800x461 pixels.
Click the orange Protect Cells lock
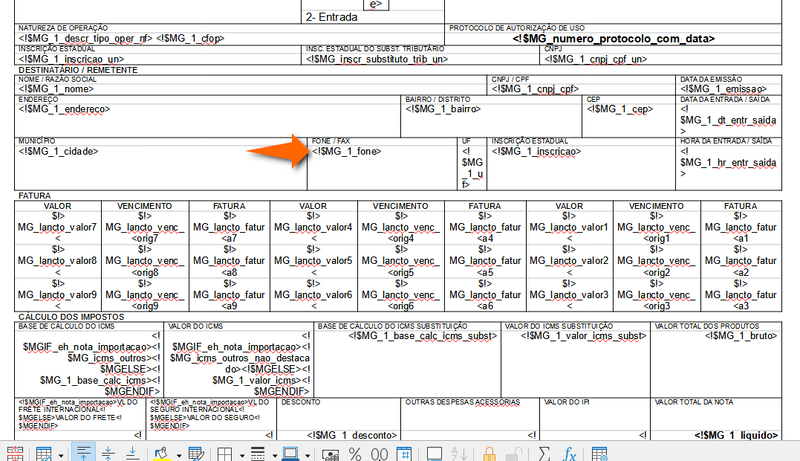coord(489,454)
